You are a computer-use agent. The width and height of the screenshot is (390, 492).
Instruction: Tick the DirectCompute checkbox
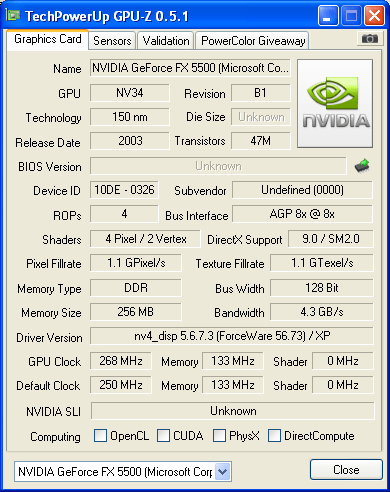pos(274,435)
